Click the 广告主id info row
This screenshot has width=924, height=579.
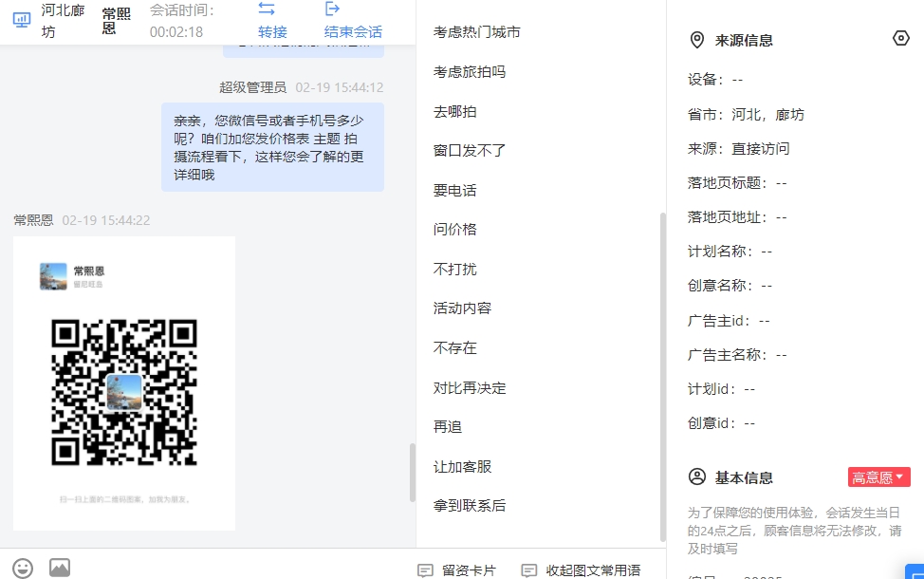click(729, 321)
